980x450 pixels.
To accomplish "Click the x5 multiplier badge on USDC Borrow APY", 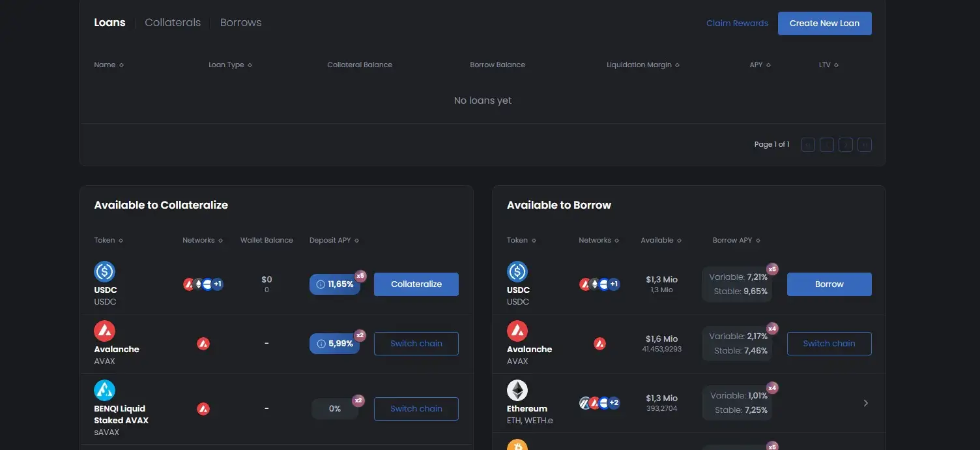I will (x=772, y=269).
